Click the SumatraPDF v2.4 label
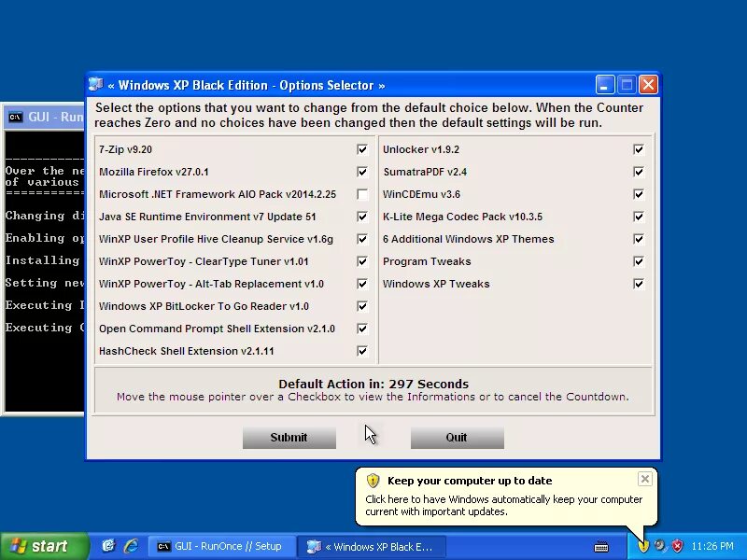Screen dimensions: 747x560 click(425, 172)
